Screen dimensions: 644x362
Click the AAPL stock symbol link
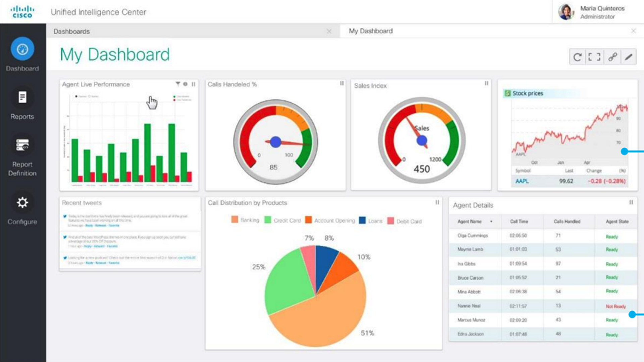pos(522,181)
